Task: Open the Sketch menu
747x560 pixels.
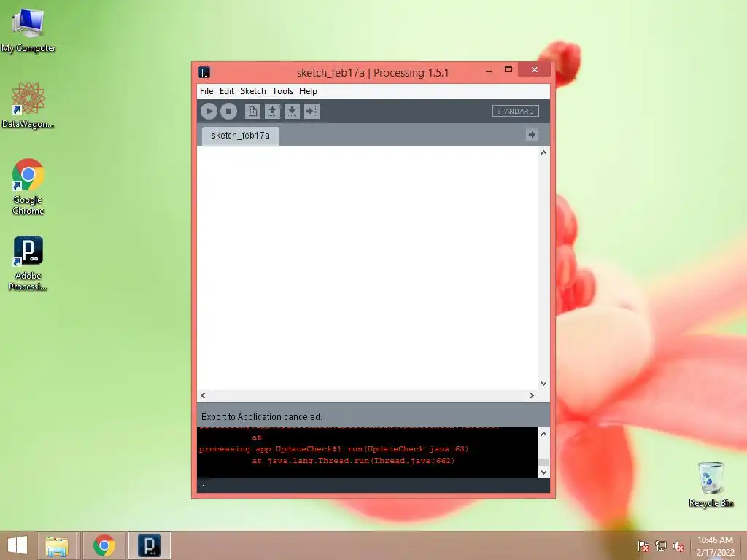Action: pyautogui.click(x=253, y=91)
